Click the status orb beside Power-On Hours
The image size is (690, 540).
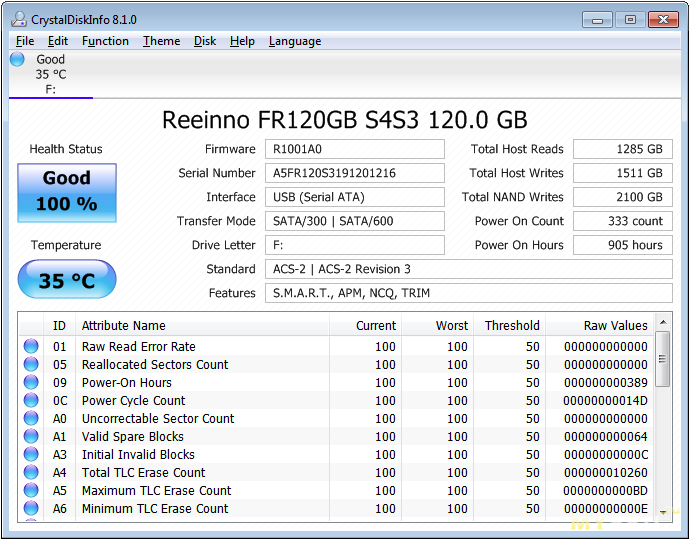[x=31, y=383]
